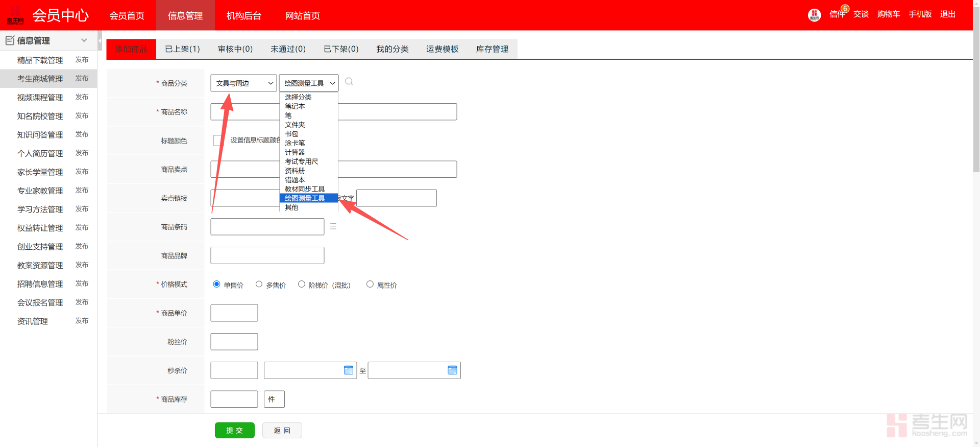
Task: Click the site logo beside 会员中心
Action: click(15, 15)
